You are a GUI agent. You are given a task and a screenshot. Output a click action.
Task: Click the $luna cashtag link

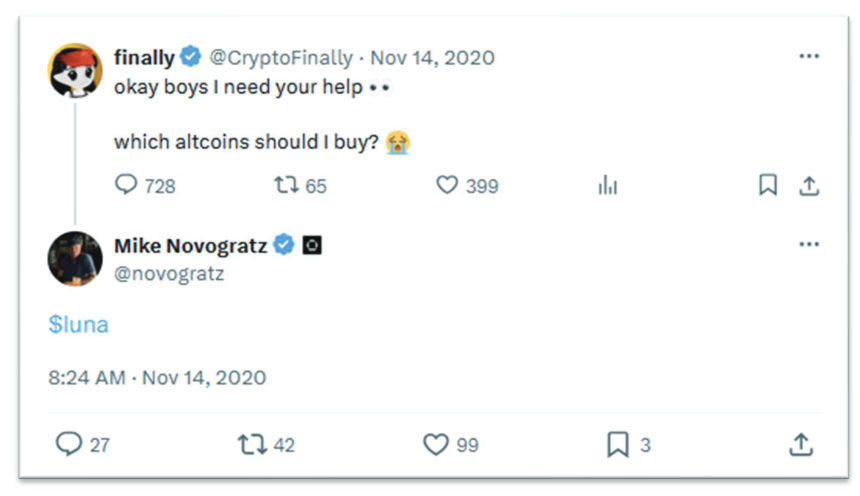pos(78,324)
